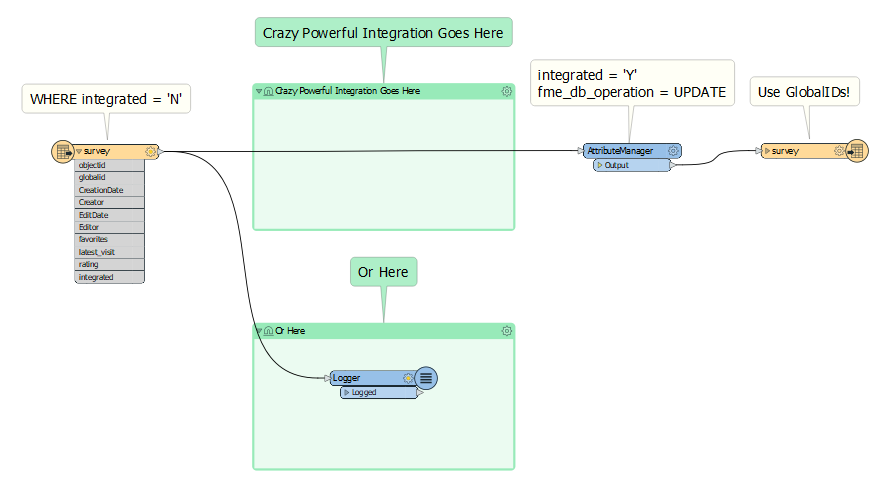Screen dimensions: 887x494
Task: Select the AttributeManager transformer
Action: 632,151
